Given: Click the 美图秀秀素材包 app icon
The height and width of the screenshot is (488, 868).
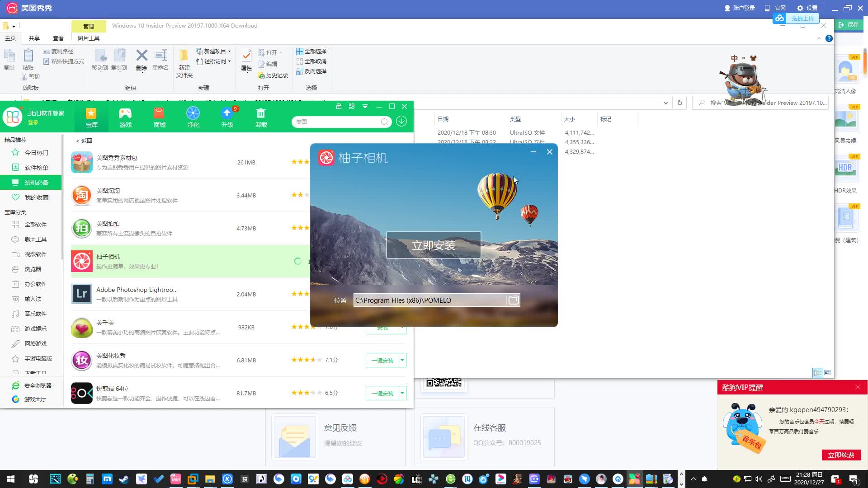Looking at the screenshot, I should tap(82, 162).
